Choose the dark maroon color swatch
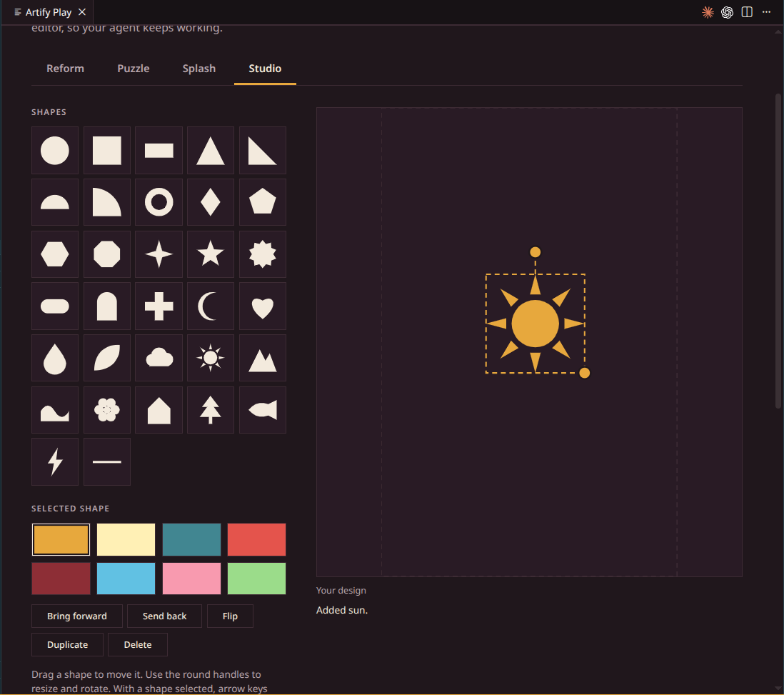 coord(61,579)
